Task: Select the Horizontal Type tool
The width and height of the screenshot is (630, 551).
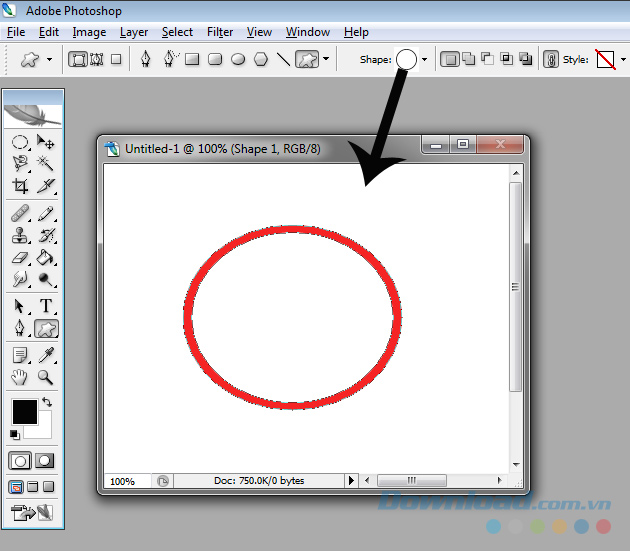Action: click(x=46, y=306)
